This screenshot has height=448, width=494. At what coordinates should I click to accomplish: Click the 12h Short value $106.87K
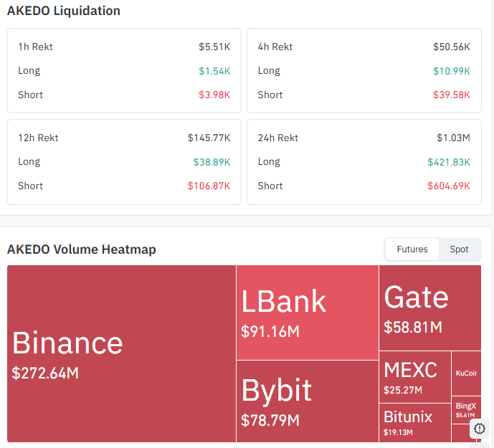pyautogui.click(x=209, y=186)
